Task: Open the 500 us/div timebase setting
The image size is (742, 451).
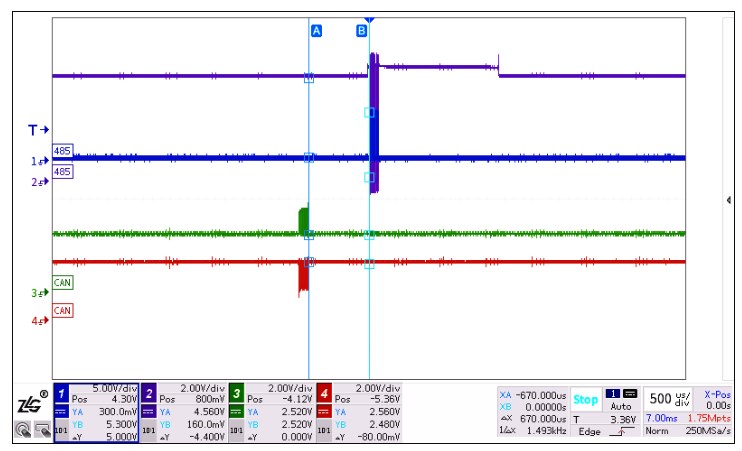Action: (670, 398)
